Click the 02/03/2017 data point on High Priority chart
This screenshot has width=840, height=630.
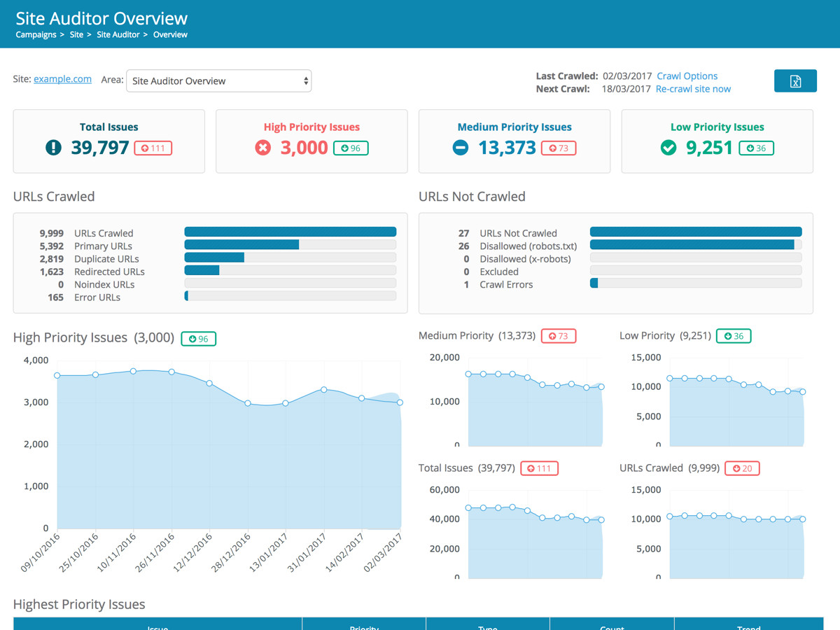400,402
